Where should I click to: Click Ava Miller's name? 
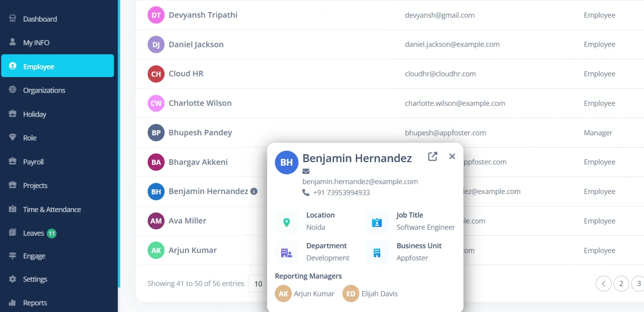pyautogui.click(x=187, y=221)
